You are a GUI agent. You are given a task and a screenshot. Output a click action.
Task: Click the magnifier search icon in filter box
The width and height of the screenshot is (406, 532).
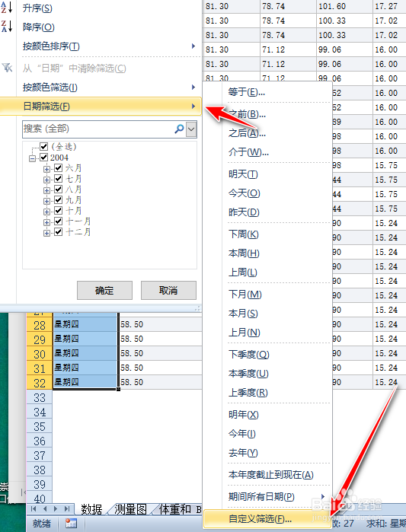[x=179, y=129]
